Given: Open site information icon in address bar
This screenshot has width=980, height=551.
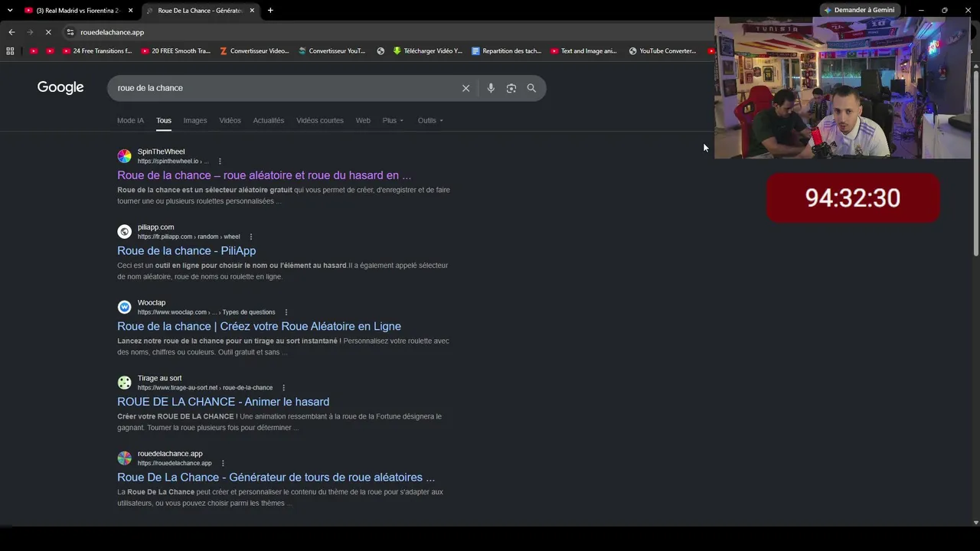Looking at the screenshot, I should pyautogui.click(x=70, y=32).
